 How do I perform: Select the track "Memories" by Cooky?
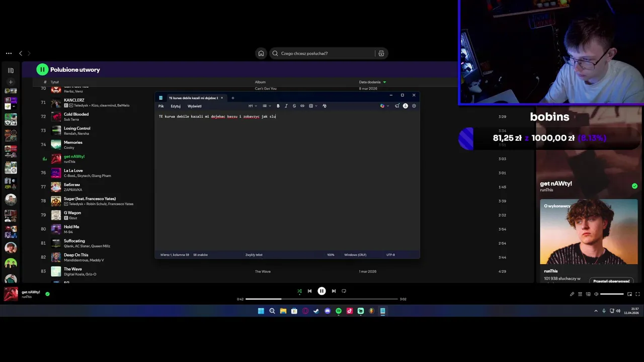73,142
